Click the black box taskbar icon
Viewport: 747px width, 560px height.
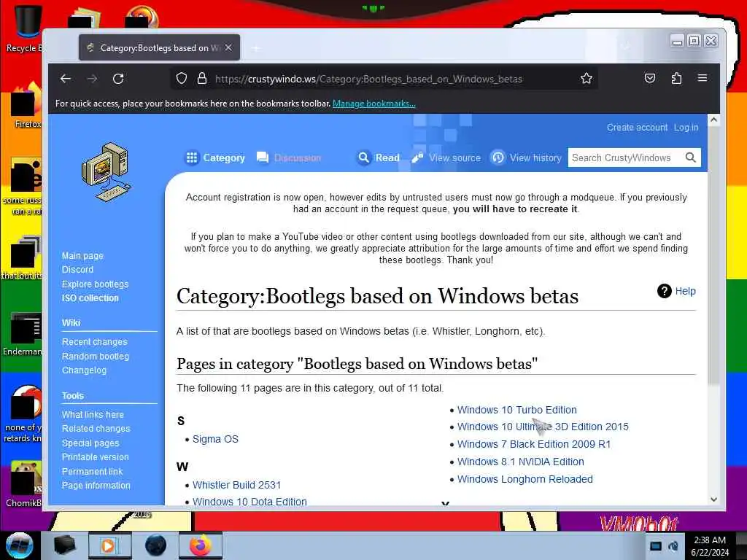65,545
